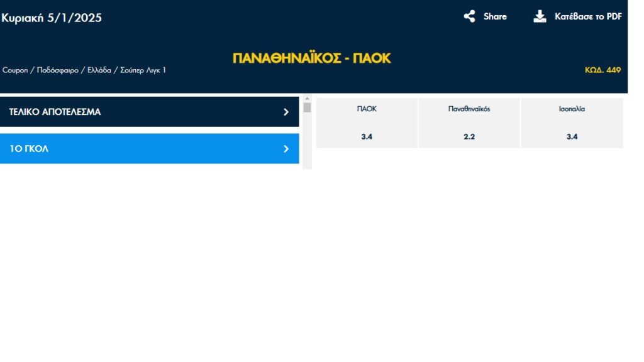
Task: Navigate to the Σούπερ Λιγκ 1 breadcrumb
Action: [x=143, y=70]
